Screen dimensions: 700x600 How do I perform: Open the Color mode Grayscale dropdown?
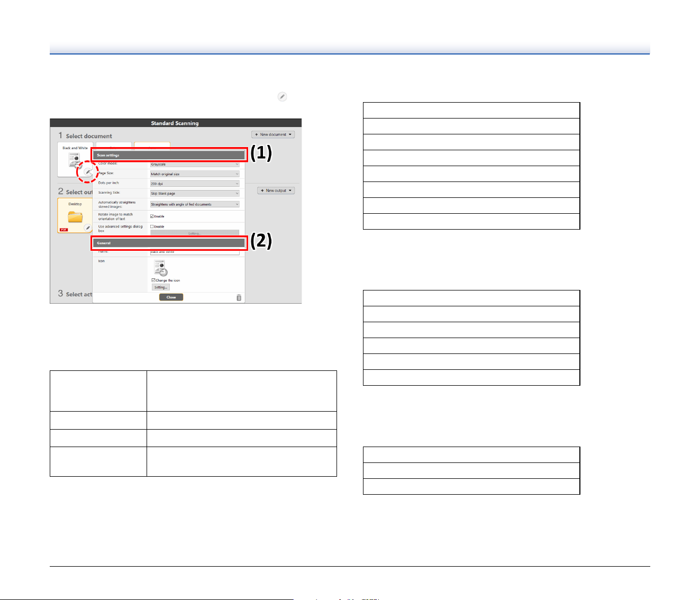tap(195, 164)
